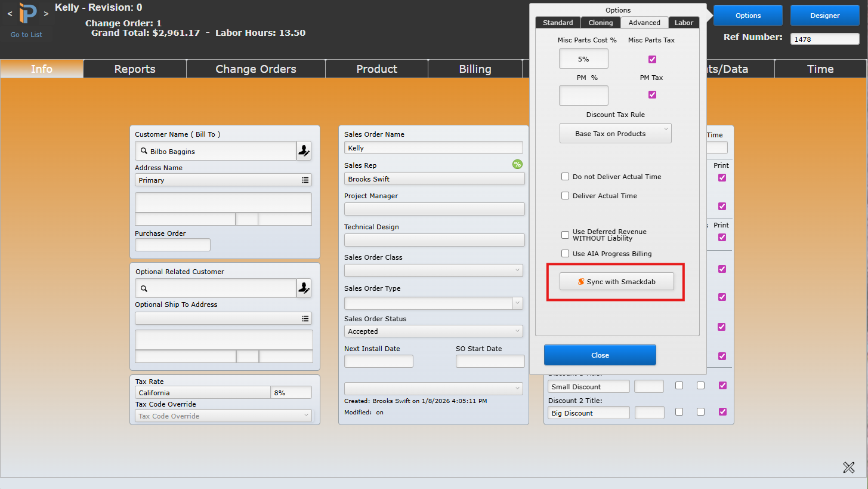The image size is (868, 489).
Task: Click the crossed tools icon at bottom right
Action: point(849,468)
